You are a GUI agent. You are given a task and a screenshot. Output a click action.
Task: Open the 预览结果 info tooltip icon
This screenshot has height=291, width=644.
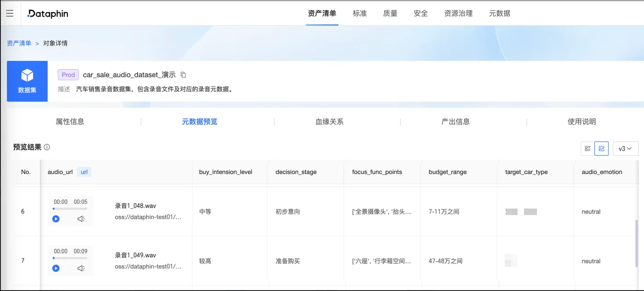(x=47, y=147)
